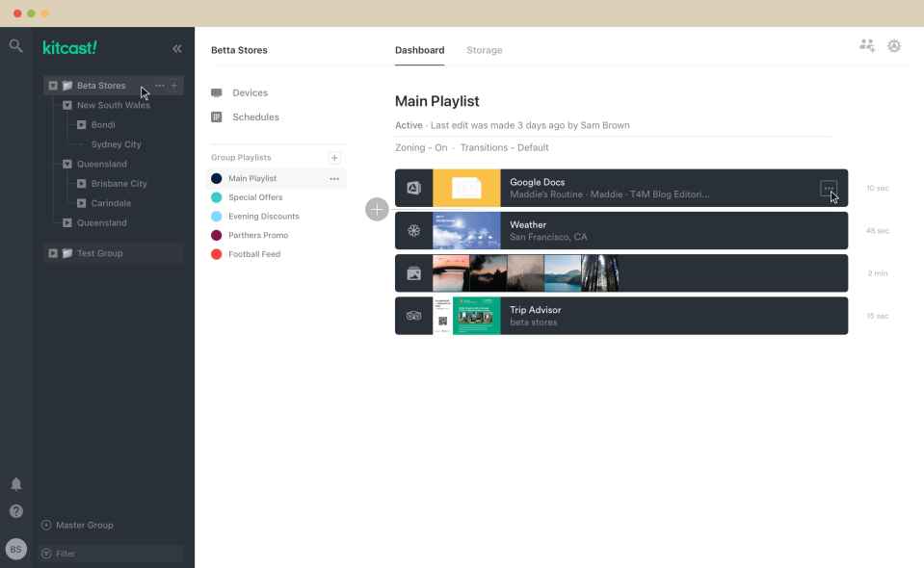Switch to the Dashboard tab

coord(419,50)
